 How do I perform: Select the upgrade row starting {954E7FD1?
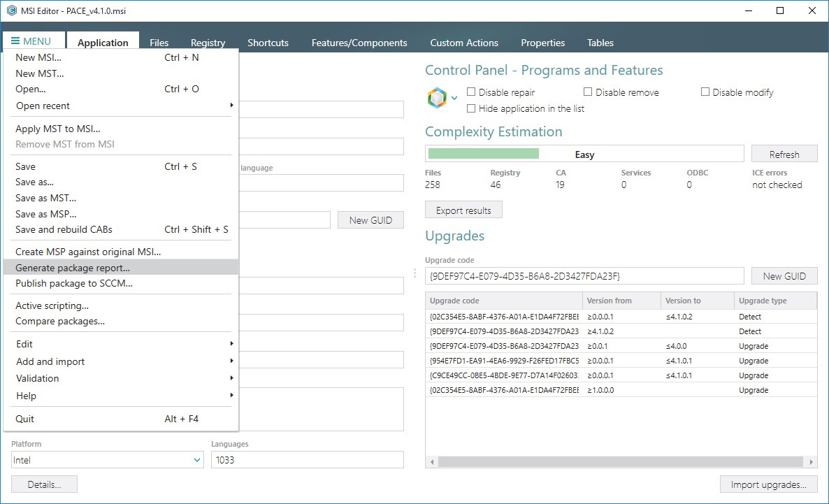(x=621, y=361)
